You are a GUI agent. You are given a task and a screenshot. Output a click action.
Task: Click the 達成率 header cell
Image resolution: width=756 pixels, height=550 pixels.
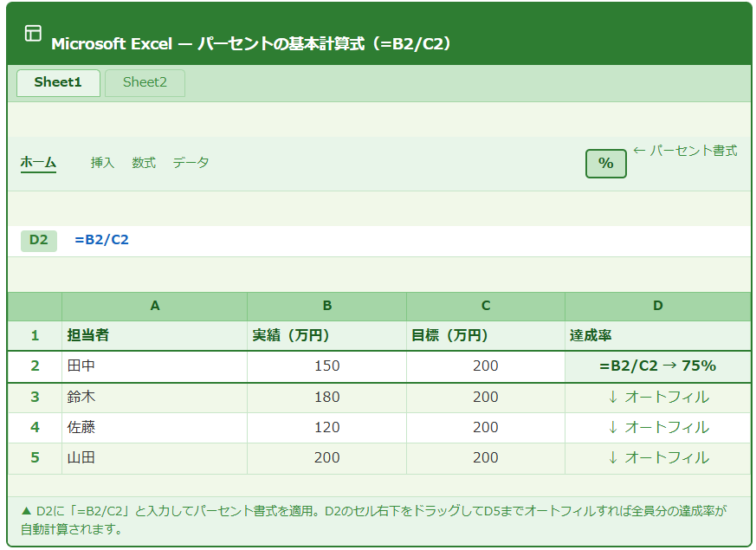click(657, 336)
